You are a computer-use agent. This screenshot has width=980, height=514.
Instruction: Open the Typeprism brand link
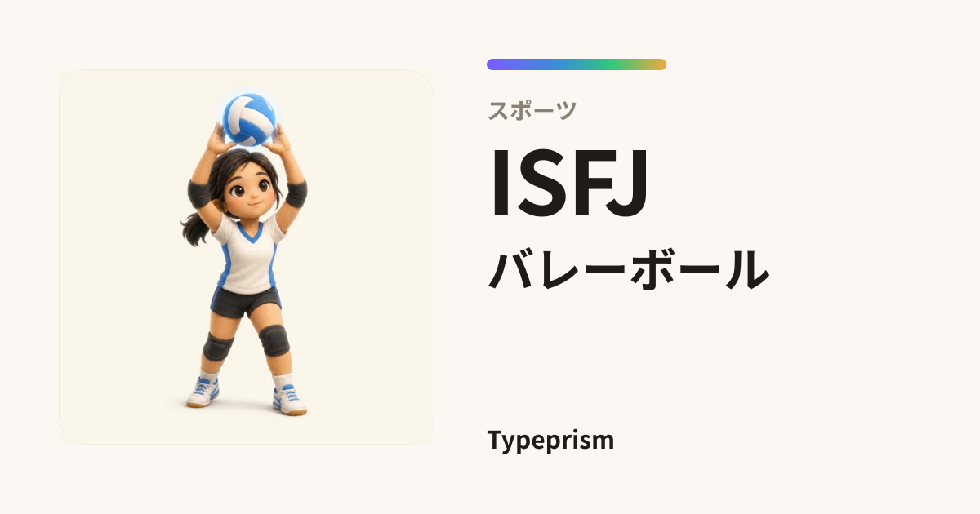(x=550, y=441)
